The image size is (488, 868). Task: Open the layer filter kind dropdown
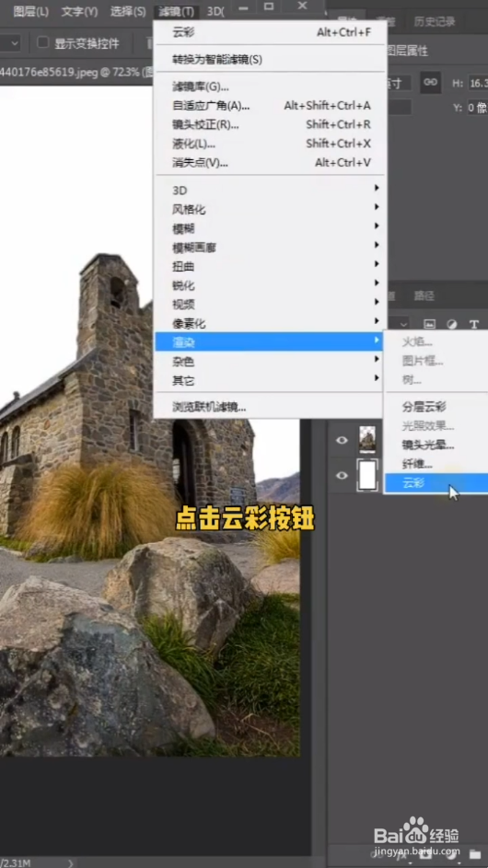pos(403,324)
